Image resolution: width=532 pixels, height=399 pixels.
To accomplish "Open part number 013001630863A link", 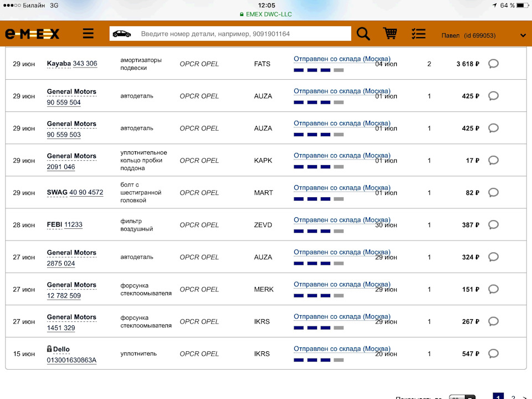I will coord(71,360).
